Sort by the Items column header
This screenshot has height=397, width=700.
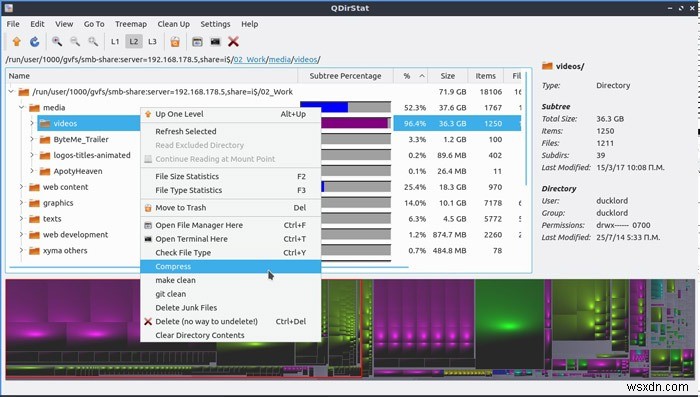[x=485, y=76]
